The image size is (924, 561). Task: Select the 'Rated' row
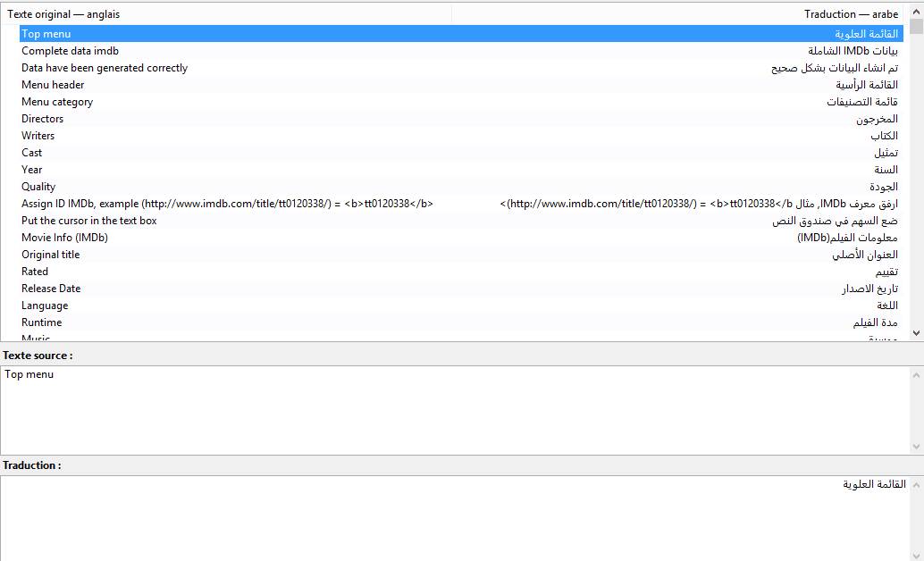coord(461,272)
